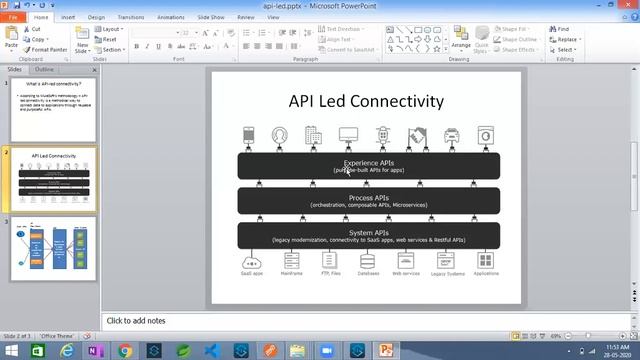Select the text box shape in the gallery
The height and width of the screenshot is (360, 640).
(x=390, y=30)
